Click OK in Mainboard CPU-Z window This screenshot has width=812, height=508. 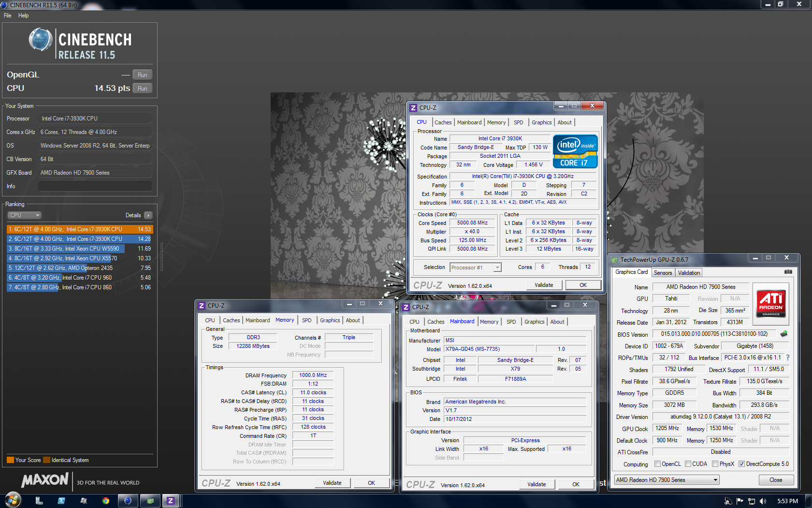pos(576,484)
